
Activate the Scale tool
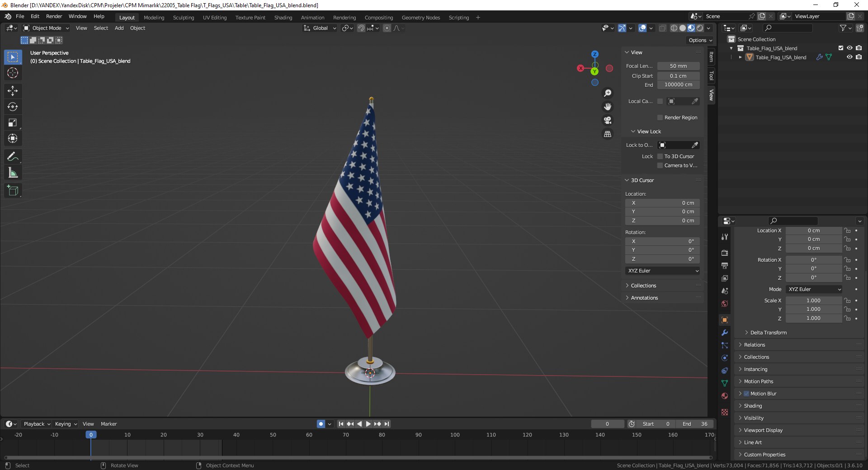13,122
